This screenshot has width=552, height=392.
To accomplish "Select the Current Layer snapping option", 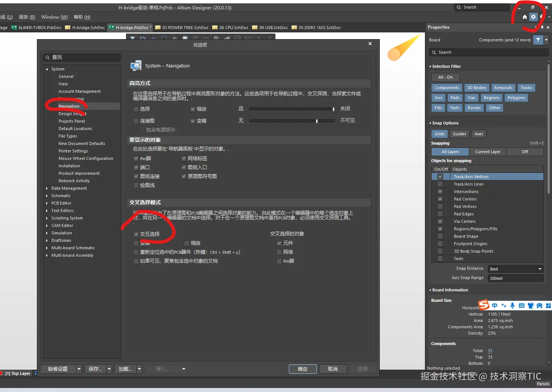I will [x=488, y=152].
